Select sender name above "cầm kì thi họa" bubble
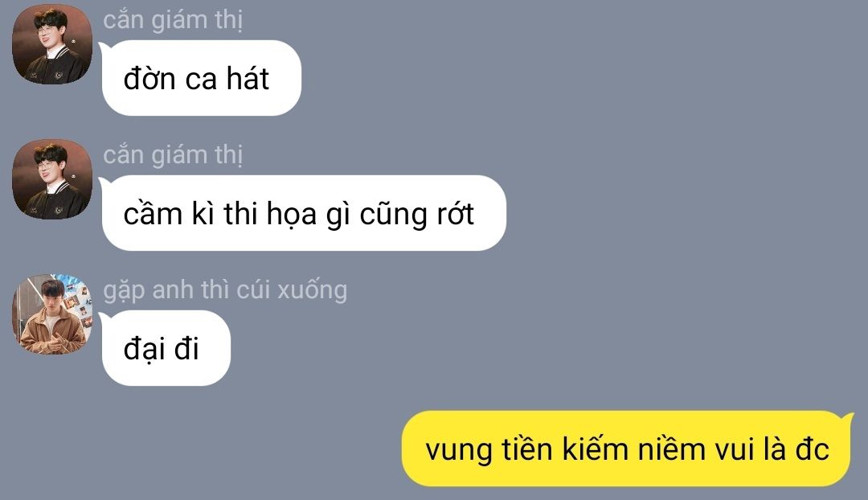Viewport: 868px width, 500px height. coord(173,156)
